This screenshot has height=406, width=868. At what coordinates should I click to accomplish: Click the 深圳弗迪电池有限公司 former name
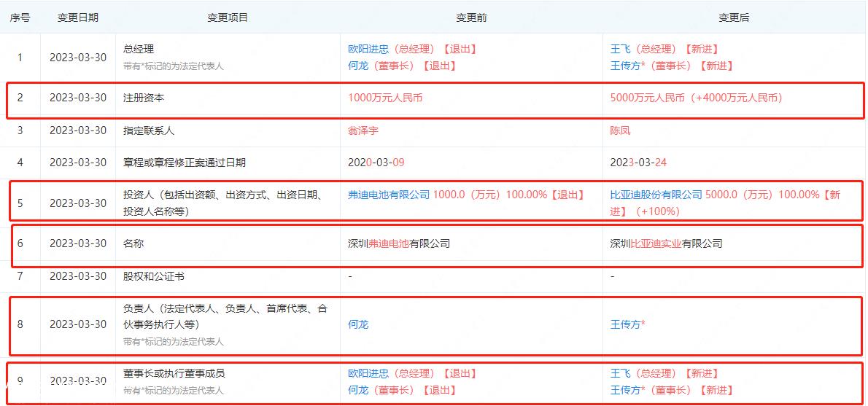(398, 243)
